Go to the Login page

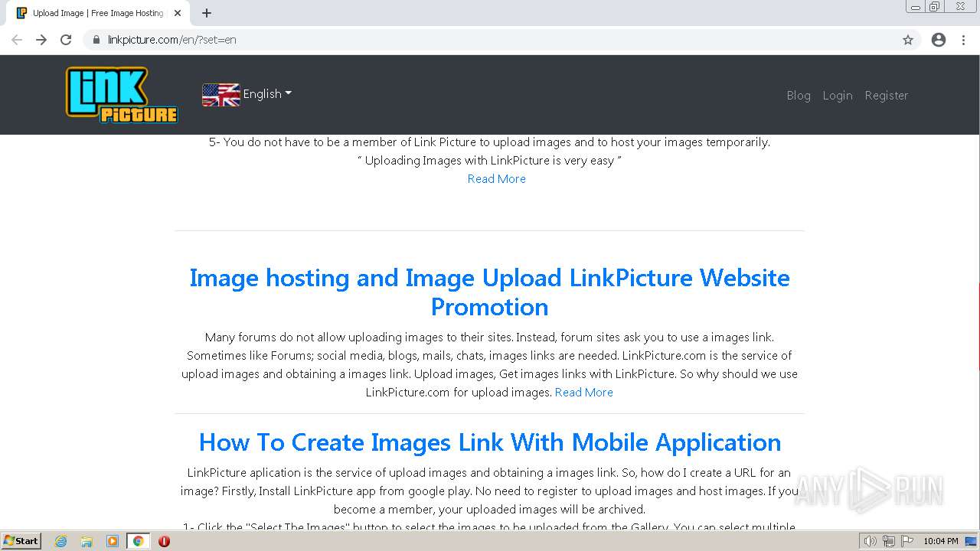(x=838, y=95)
